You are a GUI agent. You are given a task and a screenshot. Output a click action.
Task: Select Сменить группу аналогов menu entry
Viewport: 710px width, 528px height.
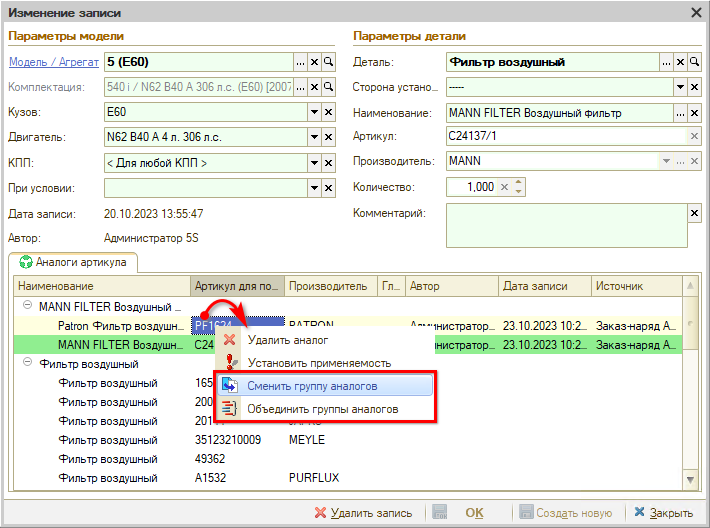point(324,386)
